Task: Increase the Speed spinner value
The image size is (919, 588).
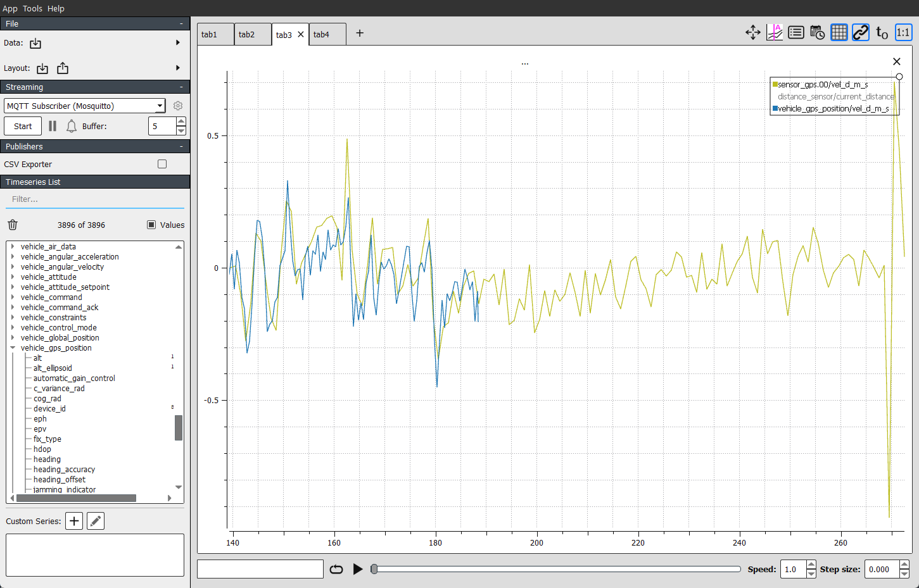Action: click(x=811, y=565)
